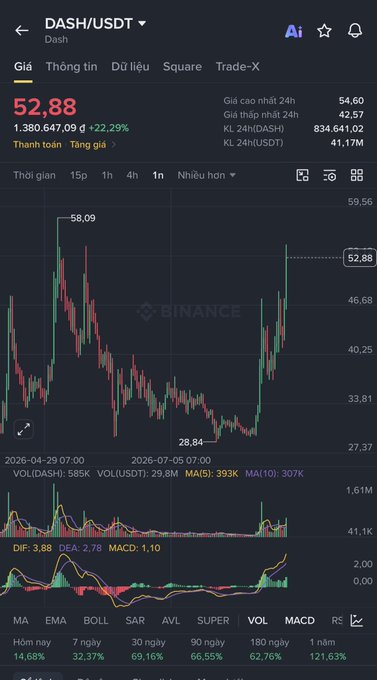Screen dimensions: 377x680
Task: Tap the MA(10): 307K volume label
Action: (275, 474)
